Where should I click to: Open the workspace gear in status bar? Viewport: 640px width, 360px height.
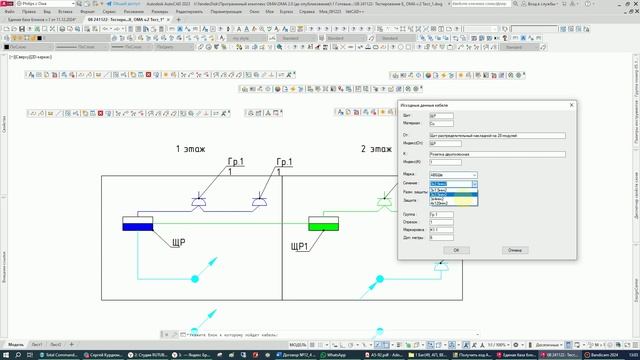point(516,345)
